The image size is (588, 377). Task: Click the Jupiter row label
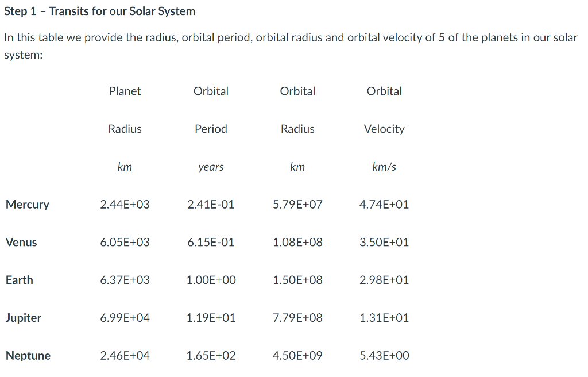(x=24, y=318)
